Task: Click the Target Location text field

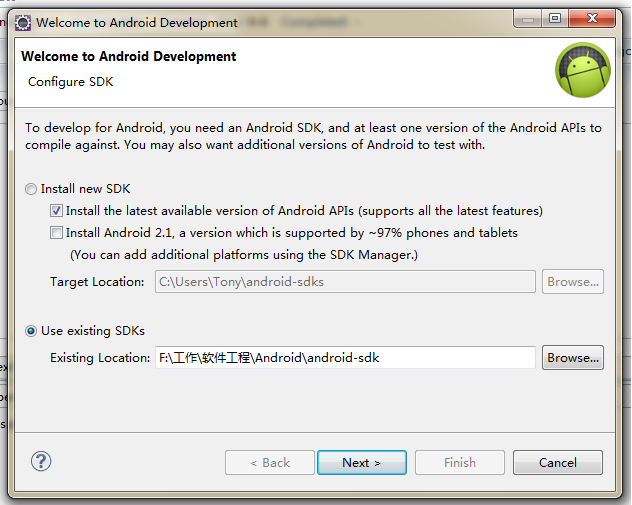Action: click(345, 282)
